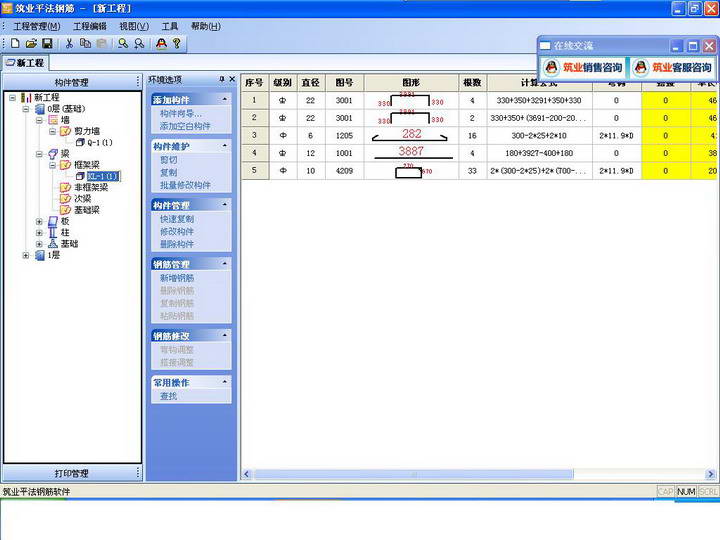The image size is (720, 540).
Task: Open the 视图(V) menu
Action: click(x=134, y=26)
